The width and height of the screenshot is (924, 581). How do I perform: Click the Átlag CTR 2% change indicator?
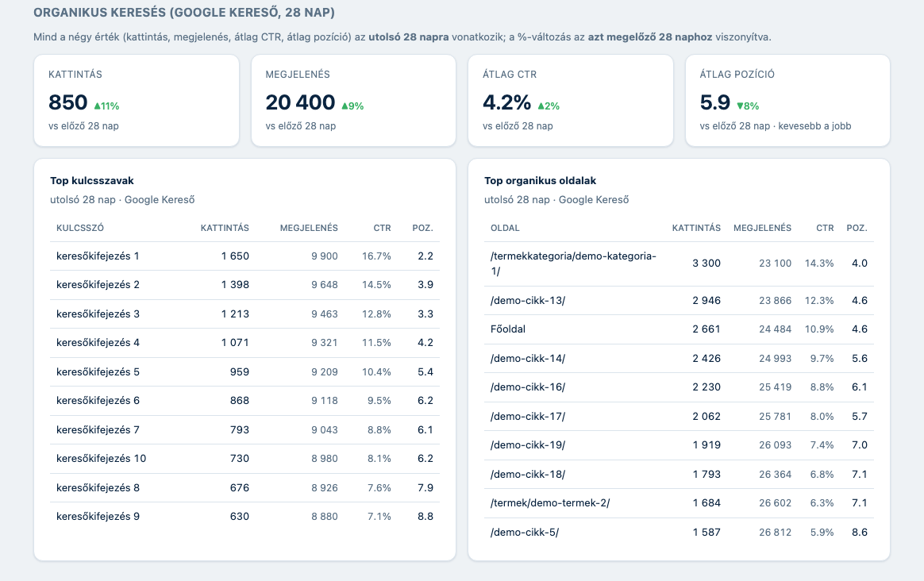pos(549,106)
